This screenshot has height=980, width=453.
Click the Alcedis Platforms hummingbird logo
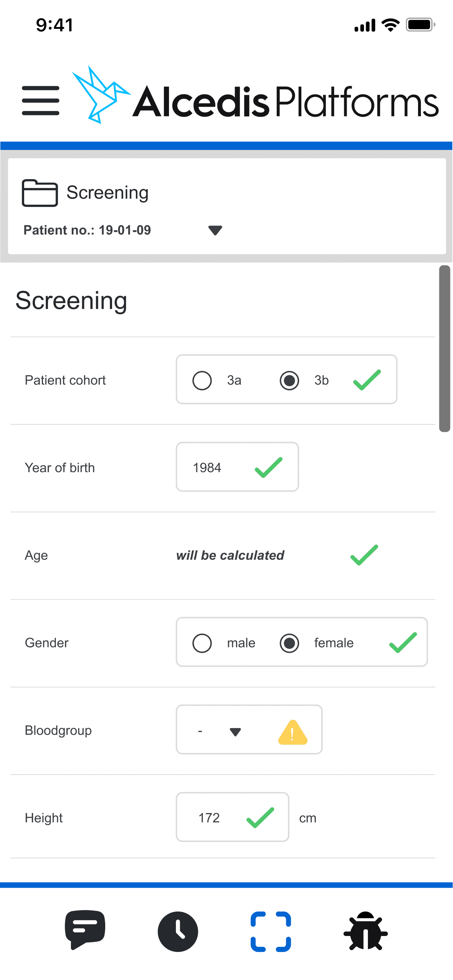point(101,95)
